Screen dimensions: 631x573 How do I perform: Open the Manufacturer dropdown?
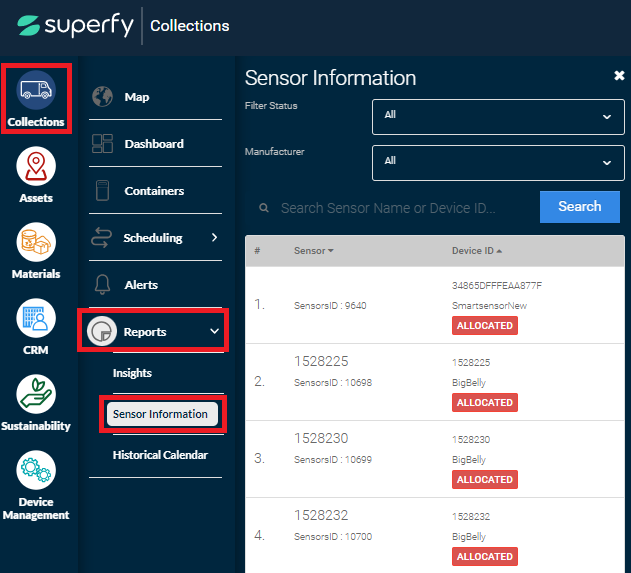(x=498, y=163)
